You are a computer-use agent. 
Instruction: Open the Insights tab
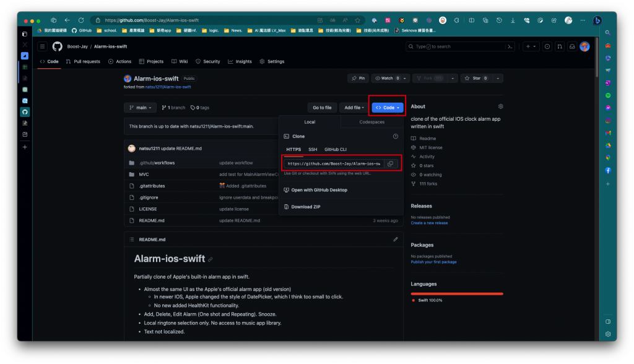[240, 61]
